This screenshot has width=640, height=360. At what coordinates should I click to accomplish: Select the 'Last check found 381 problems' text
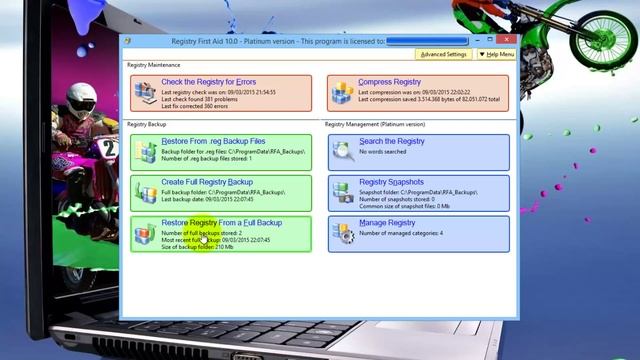[199, 99]
